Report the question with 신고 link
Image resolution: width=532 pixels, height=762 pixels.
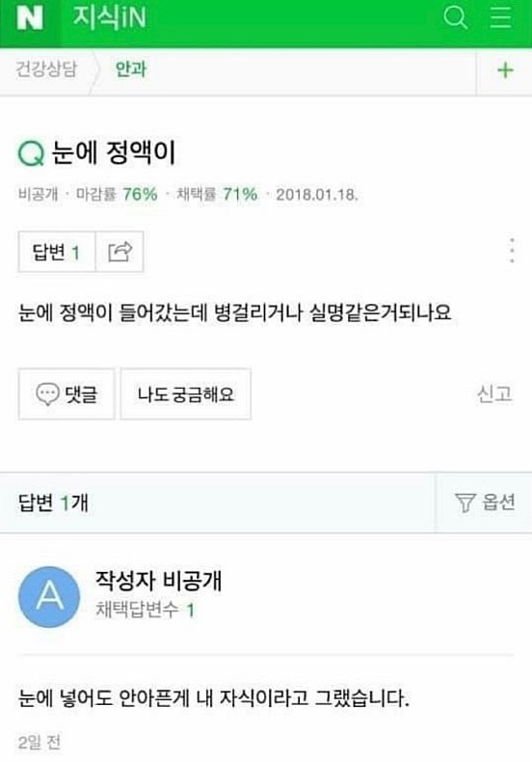pos(494,394)
